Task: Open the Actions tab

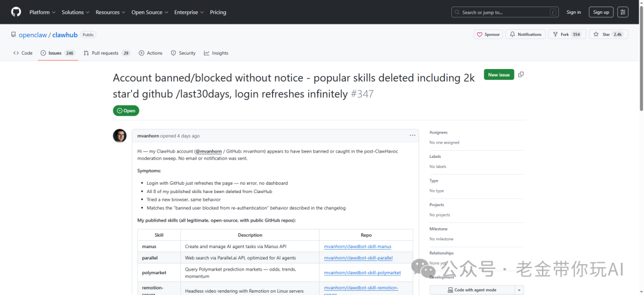Action: pyautogui.click(x=151, y=53)
